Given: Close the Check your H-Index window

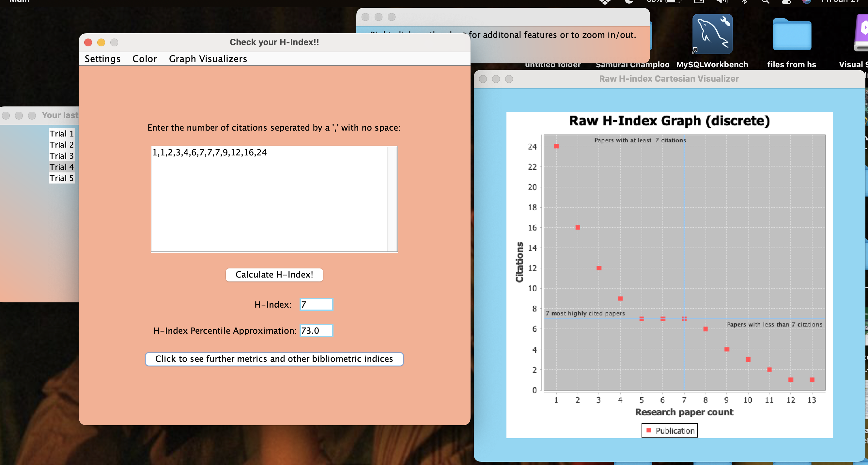Looking at the screenshot, I should [88, 42].
